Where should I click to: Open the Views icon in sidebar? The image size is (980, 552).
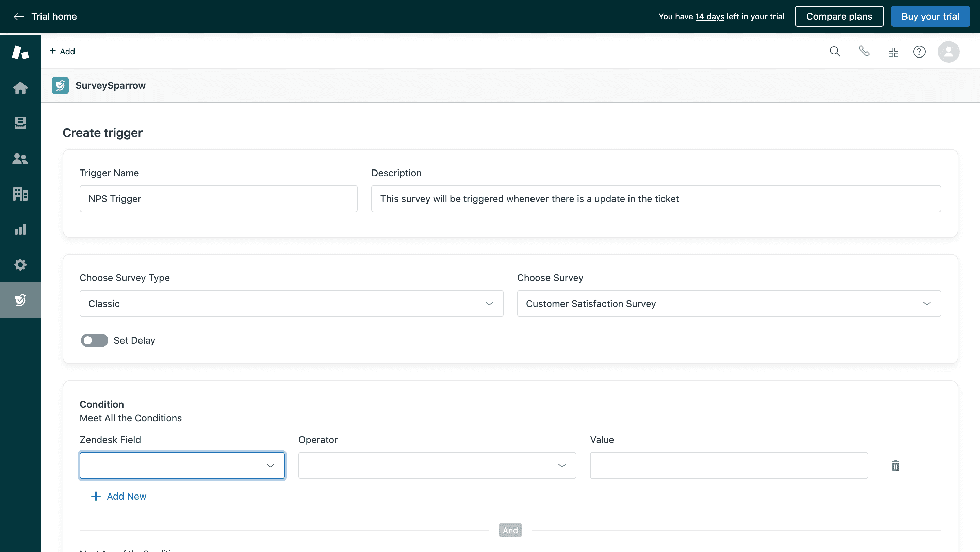(20, 123)
